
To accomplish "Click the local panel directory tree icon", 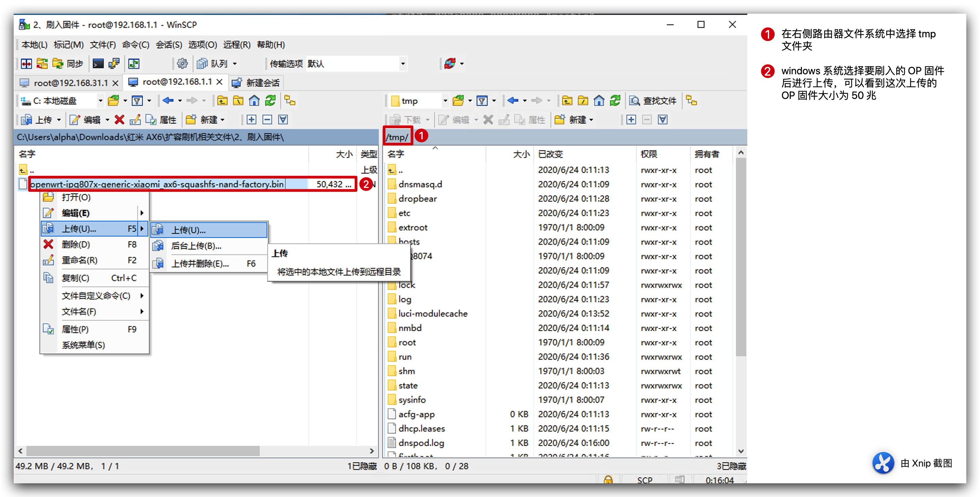I will coord(290,101).
